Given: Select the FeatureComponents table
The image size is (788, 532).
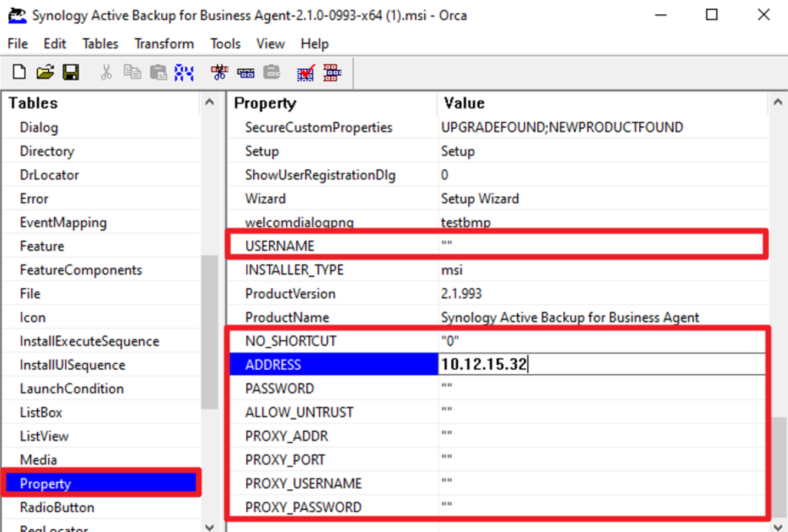Looking at the screenshot, I should click(81, 270).
